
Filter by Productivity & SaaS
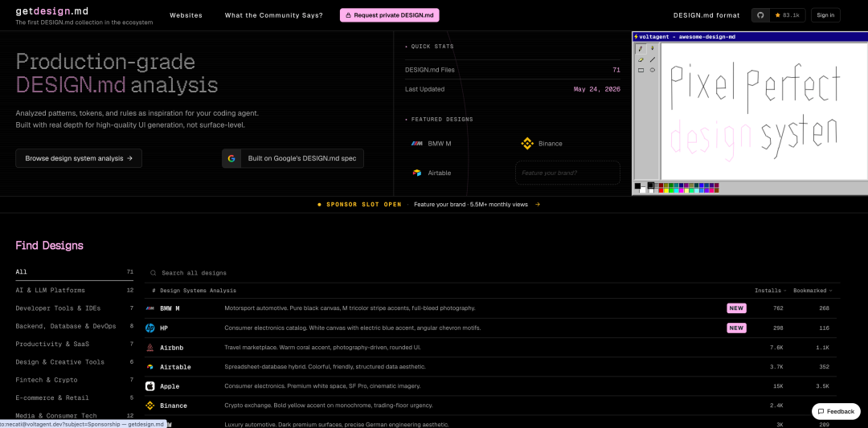pyautogui.click(x=74, y=344)
